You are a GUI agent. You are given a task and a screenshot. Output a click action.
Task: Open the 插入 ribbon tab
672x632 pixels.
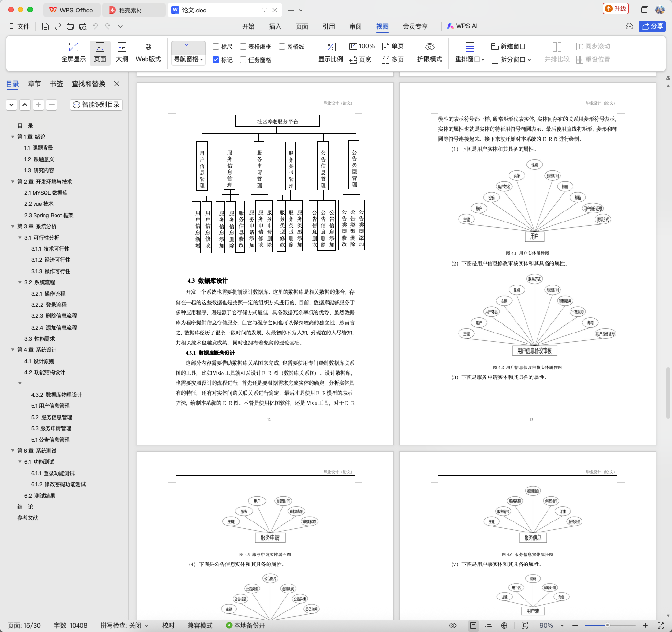pyautogui.click(x=275, y=26)
